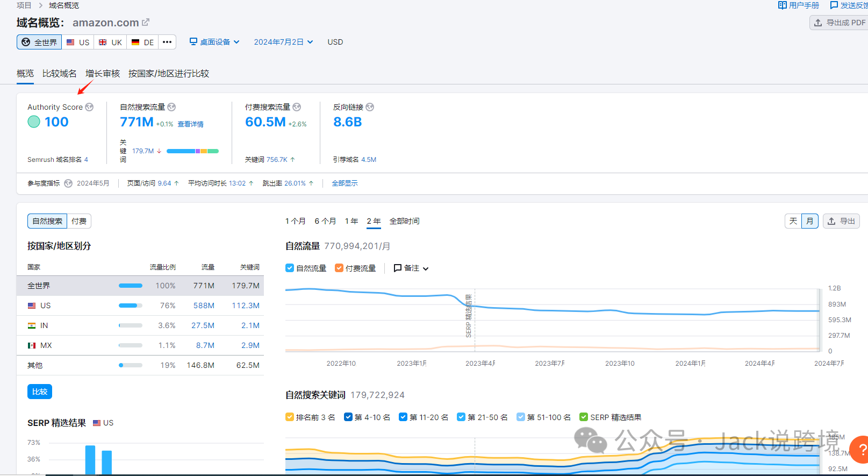Click the green Authority Score circle
868x476 pixels.
point(34,122)
